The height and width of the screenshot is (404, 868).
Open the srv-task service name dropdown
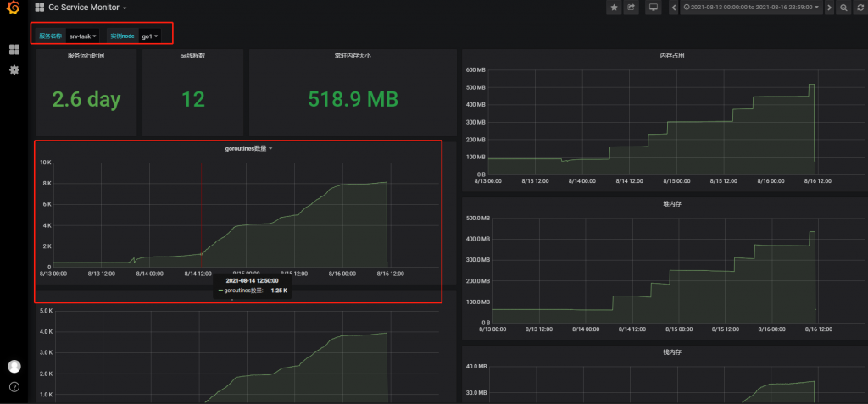coord(82,36)
